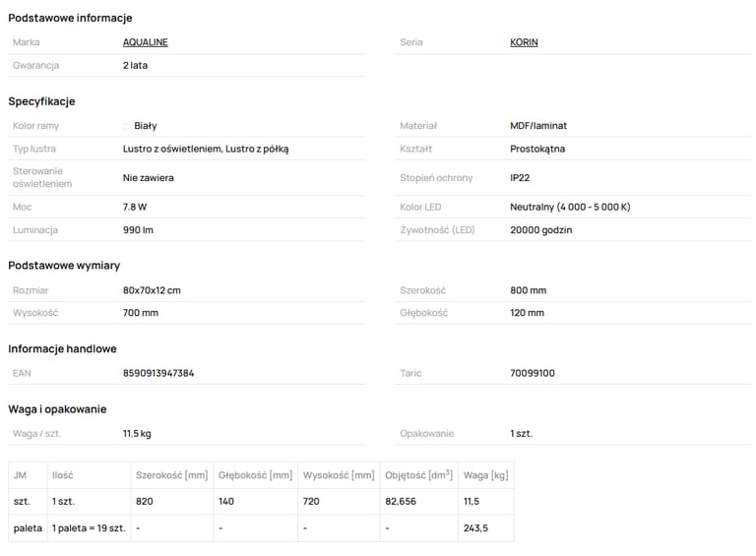
Task: Click the cell 1 paleta = 19 szt.
Action: pos(89,528)
